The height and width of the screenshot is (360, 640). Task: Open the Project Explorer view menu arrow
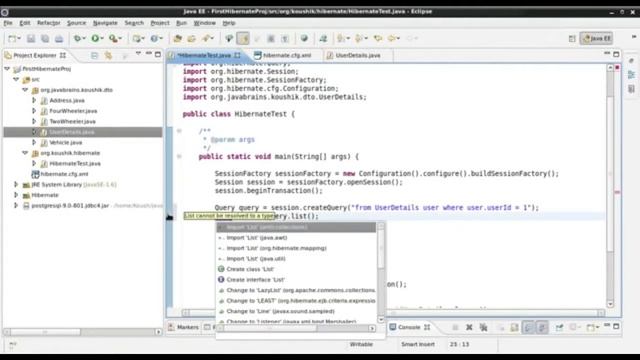138,54
